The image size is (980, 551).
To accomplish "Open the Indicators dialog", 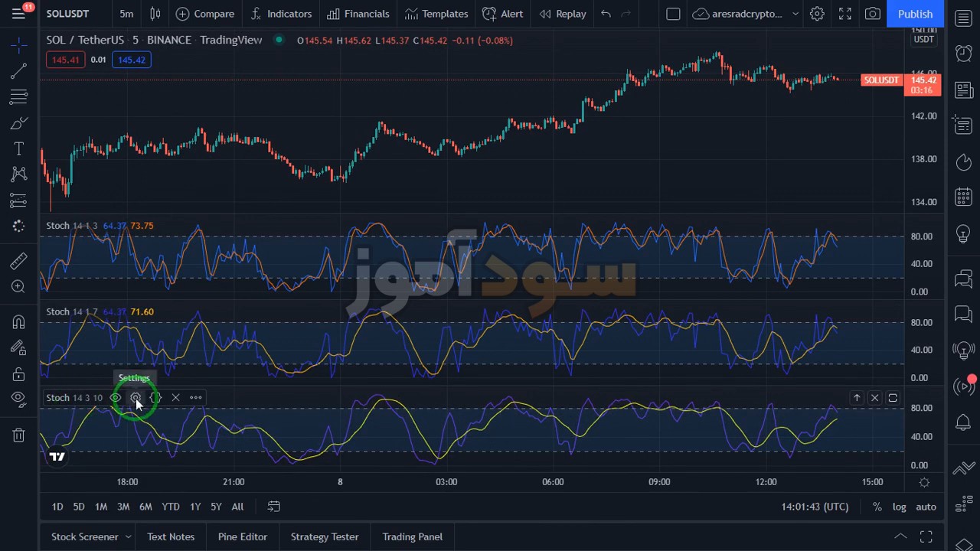I will point(281,14).
